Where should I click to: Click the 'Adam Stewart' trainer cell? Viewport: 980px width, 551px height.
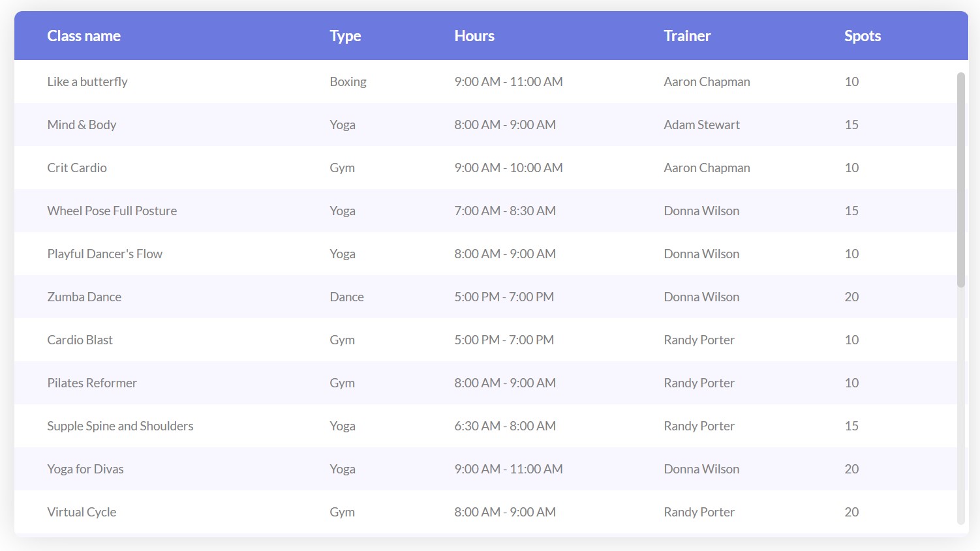pos(701,125)
